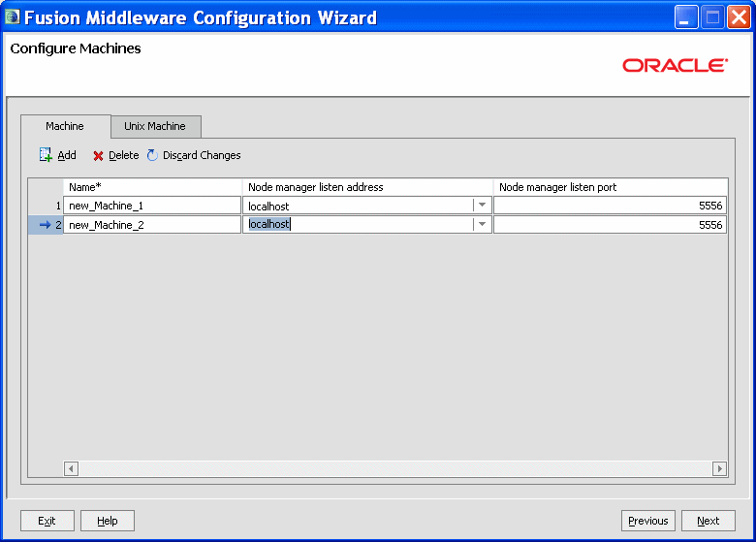Click Discard Changes text in the toolbar
756x542 pixels.
point(202,155)
